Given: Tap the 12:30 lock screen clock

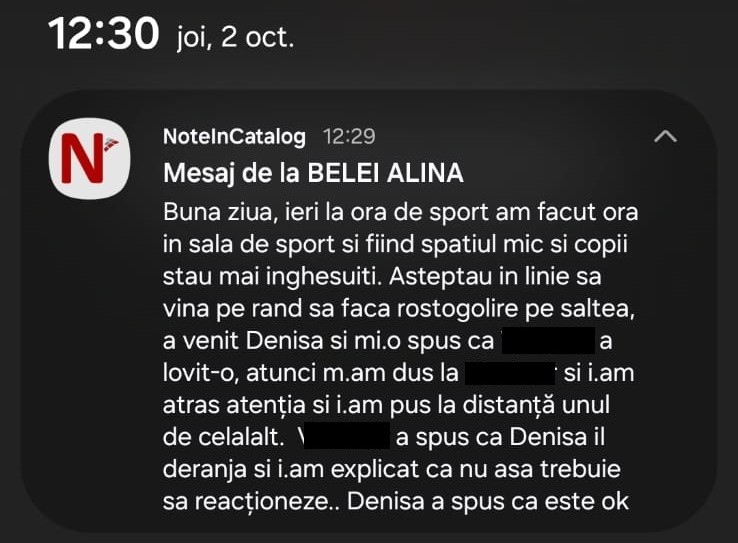Looking at the screenshot, I should pos(105,36).
